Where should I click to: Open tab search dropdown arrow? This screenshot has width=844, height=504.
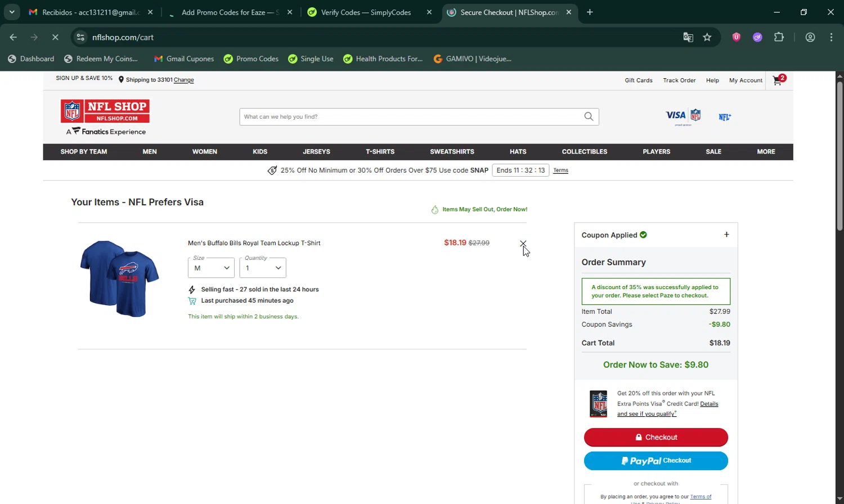tap(12, 12)
